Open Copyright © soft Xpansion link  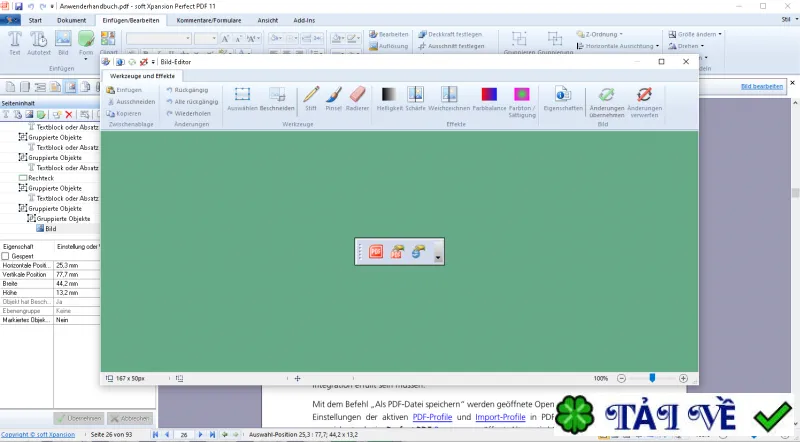pos(38,434)
